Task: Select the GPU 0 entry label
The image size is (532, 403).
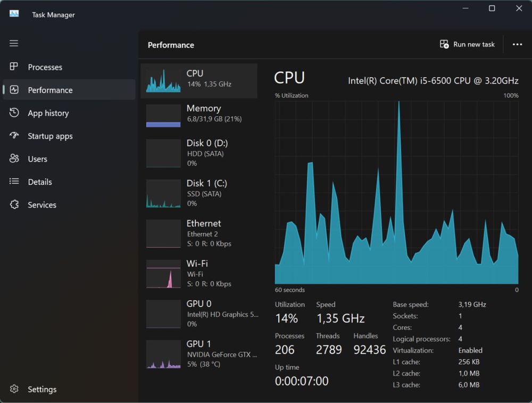Action: pos(199,304)
